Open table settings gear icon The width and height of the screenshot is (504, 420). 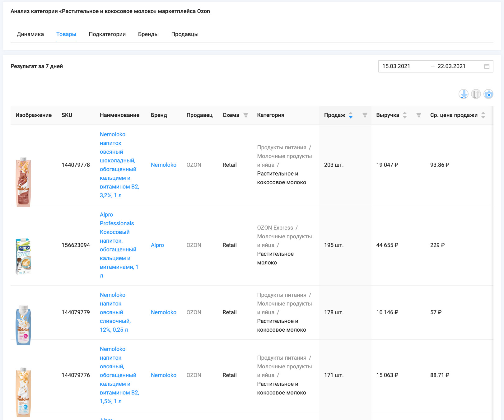coord(488,94)
